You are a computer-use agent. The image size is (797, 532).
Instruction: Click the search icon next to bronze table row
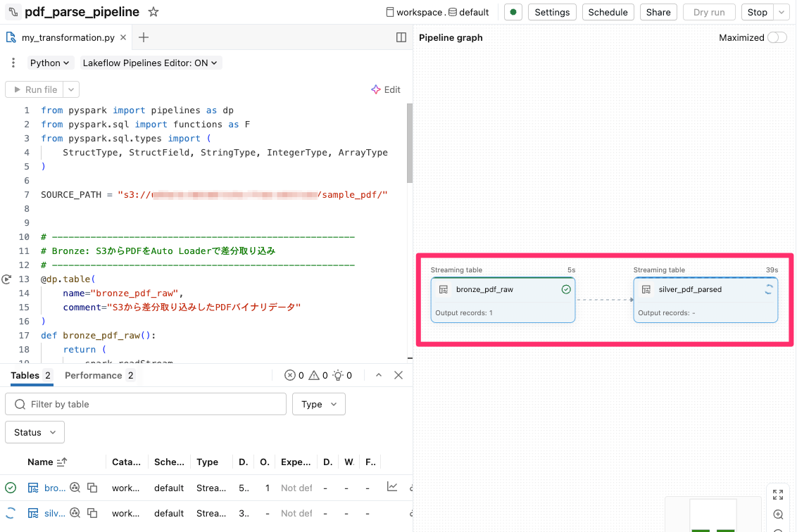(x=75, y=487)
